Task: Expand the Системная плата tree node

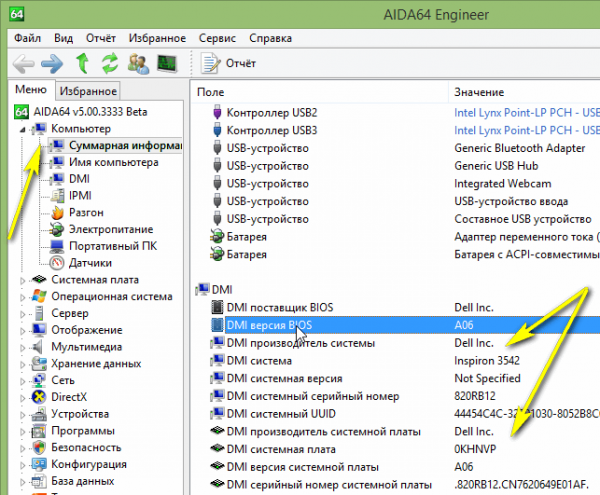Action: (x=23, y=280)
